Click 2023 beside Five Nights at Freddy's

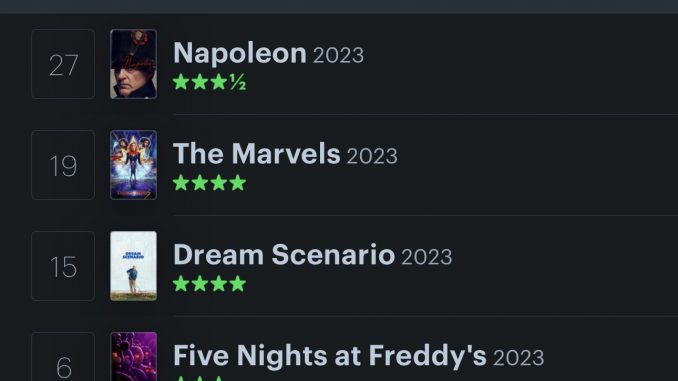(x=518, y=358)
